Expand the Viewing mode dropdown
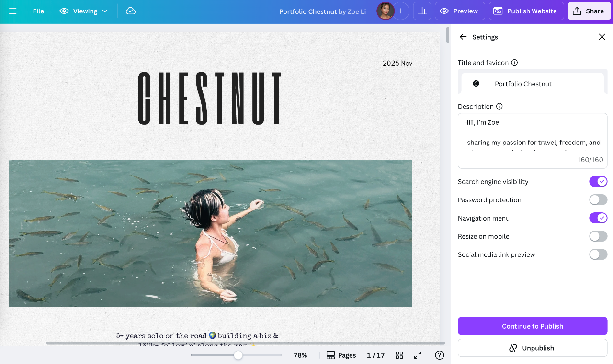The width and height of the screenshot is (613, 364). [84, 11]
